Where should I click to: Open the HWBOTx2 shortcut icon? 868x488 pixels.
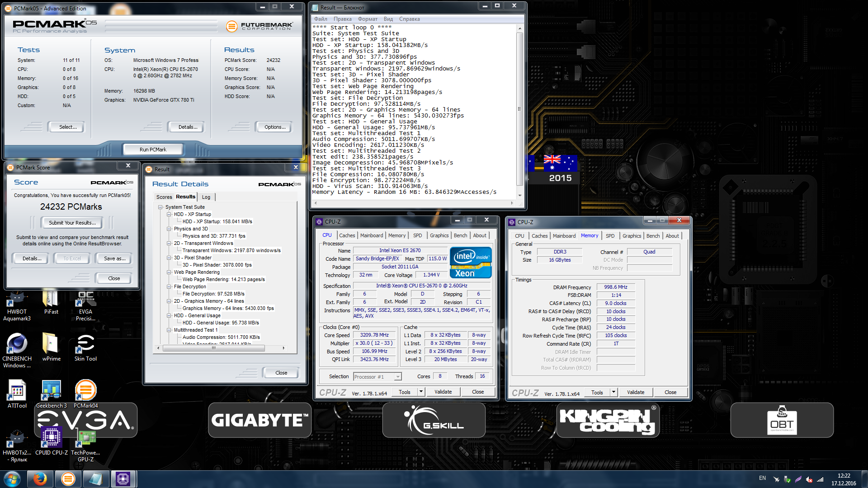pos(17,445)
